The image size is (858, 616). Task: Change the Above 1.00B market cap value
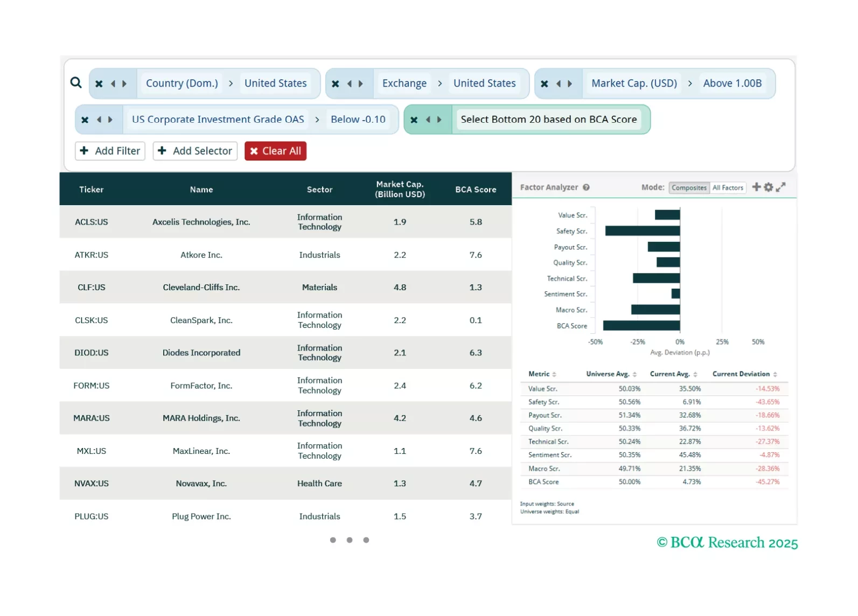point(732,83)
